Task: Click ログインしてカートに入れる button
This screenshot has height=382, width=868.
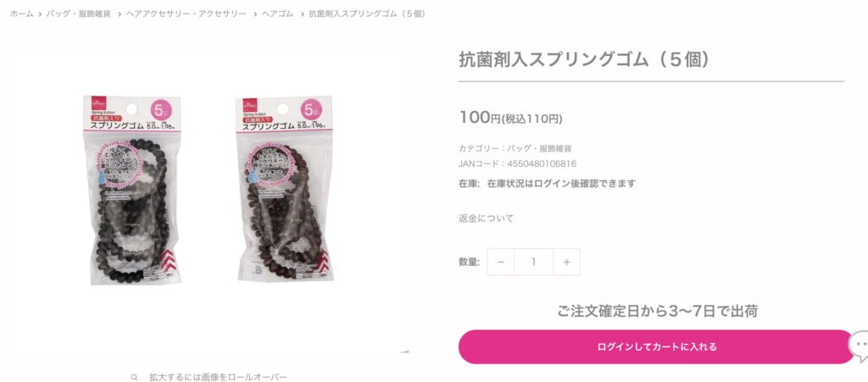Action: coord(657,346)
